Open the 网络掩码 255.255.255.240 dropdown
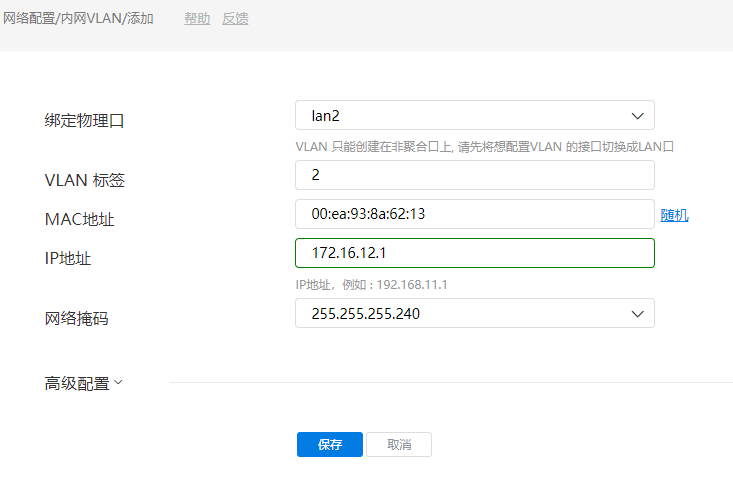Viewport: 733px width, 481px height. (475, 313)
